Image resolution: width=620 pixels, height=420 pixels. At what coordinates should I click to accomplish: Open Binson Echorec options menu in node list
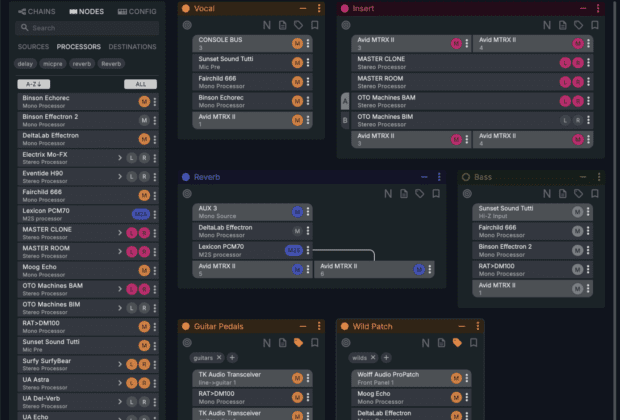click(x=155, y=102)
